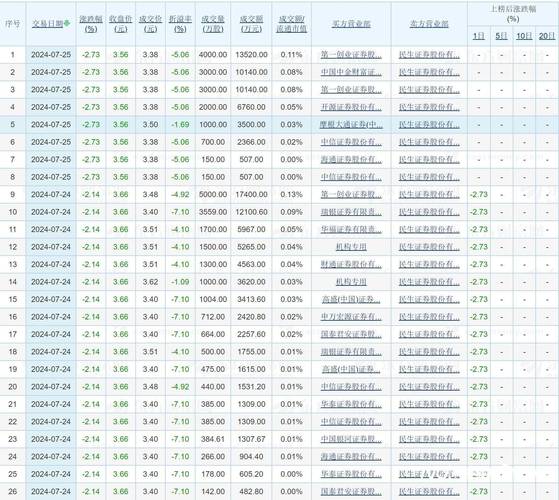The height and width of the screenshot is (500, 559).
Task: Click trade amount 904.40 in row 24
Action: [x=251, y=457]
